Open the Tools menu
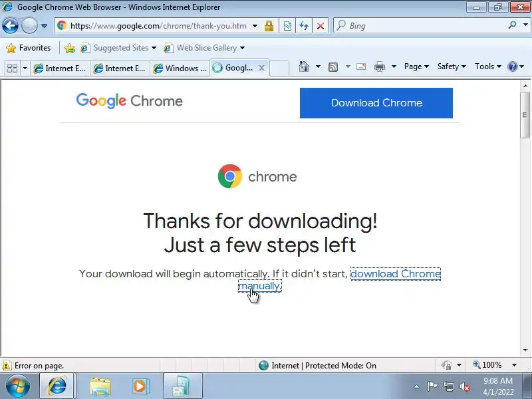Image resolution: width=532 pixels, height=399 pixels. [488, 66]
